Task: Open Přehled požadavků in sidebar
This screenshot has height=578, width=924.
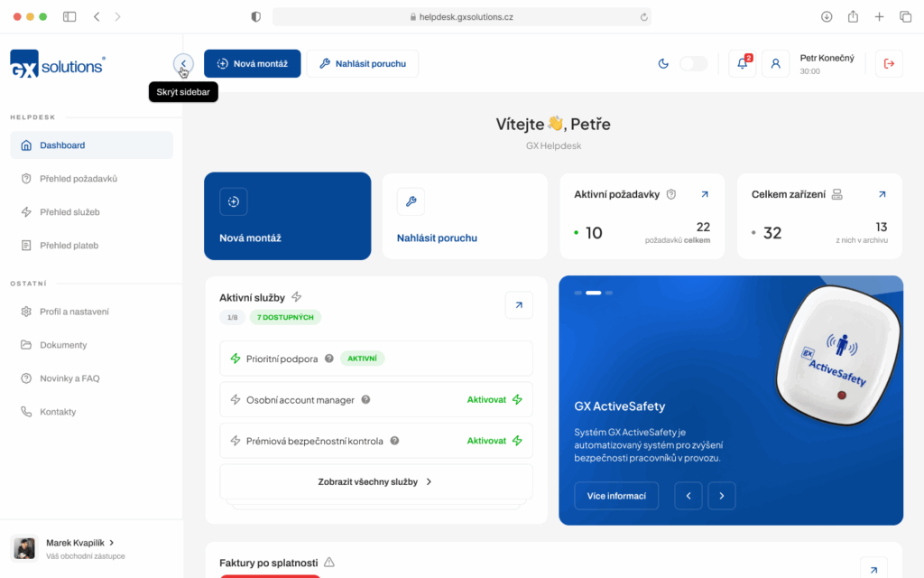Action: click(79, 179)
